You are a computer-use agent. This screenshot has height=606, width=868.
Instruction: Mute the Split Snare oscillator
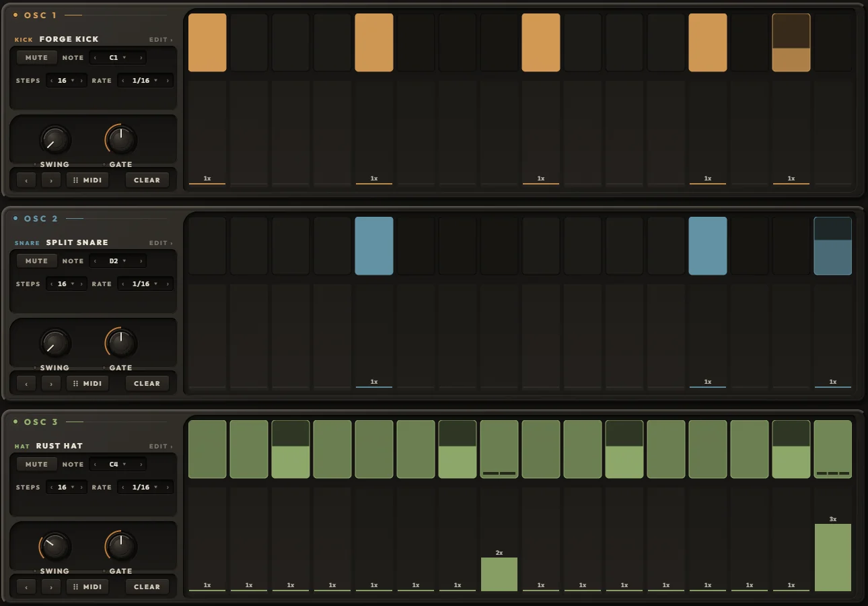(36, 261)
